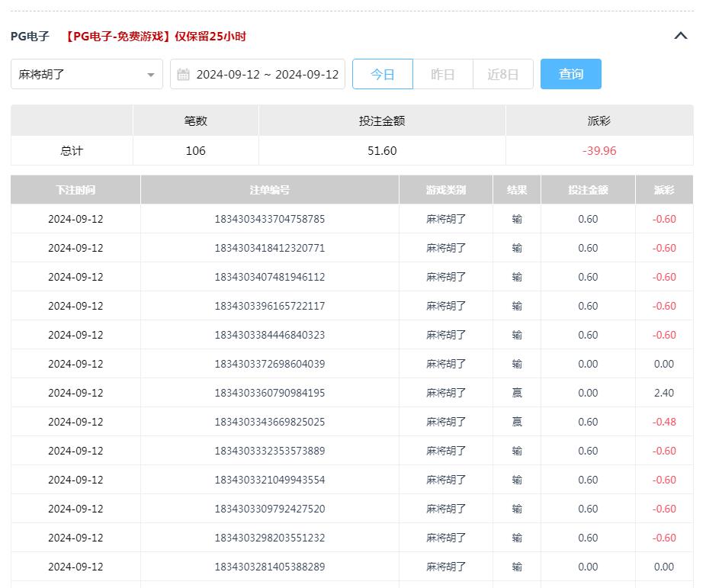Click the 下注时间 column header
The image size is (706, 588).
pyautogui.click(x=75, y=190)
